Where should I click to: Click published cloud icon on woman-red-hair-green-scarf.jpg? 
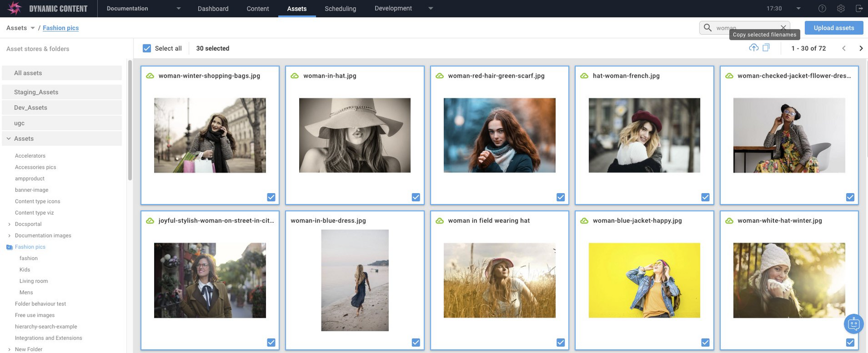click(x=440, y=76)
